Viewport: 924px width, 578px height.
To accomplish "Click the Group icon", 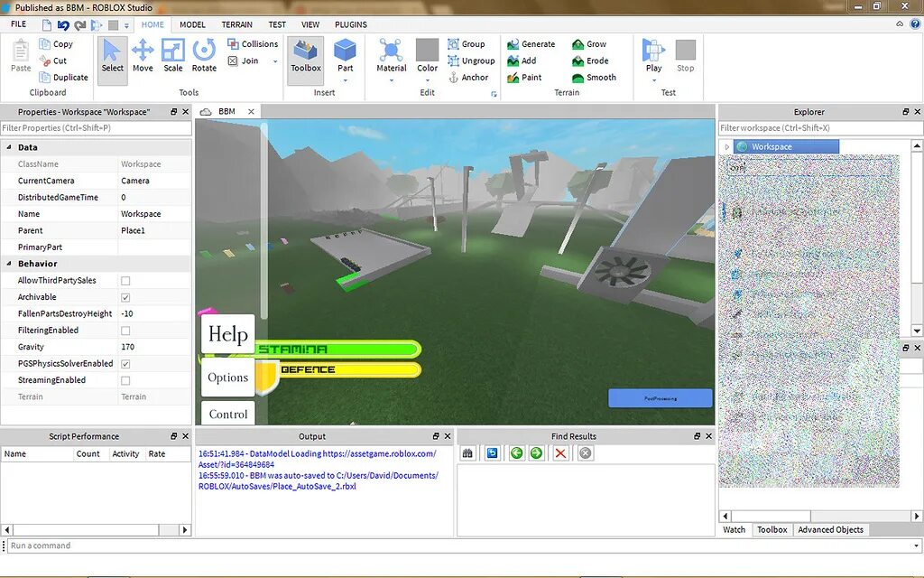I will (453, 44).
